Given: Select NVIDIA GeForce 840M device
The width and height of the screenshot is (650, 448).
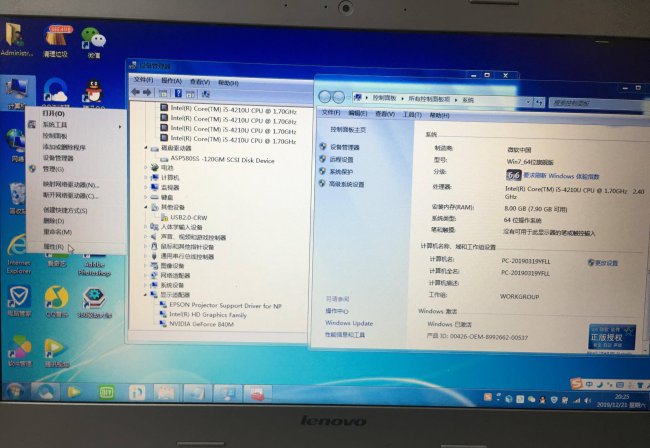Looking at the screenshot, I should [201, 324].
